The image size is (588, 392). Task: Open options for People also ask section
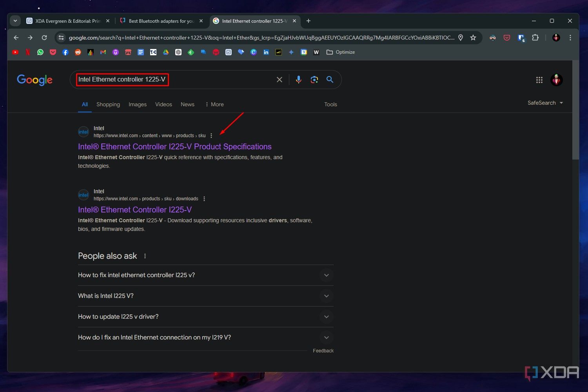pyautogui.click(x=145, y=256)
